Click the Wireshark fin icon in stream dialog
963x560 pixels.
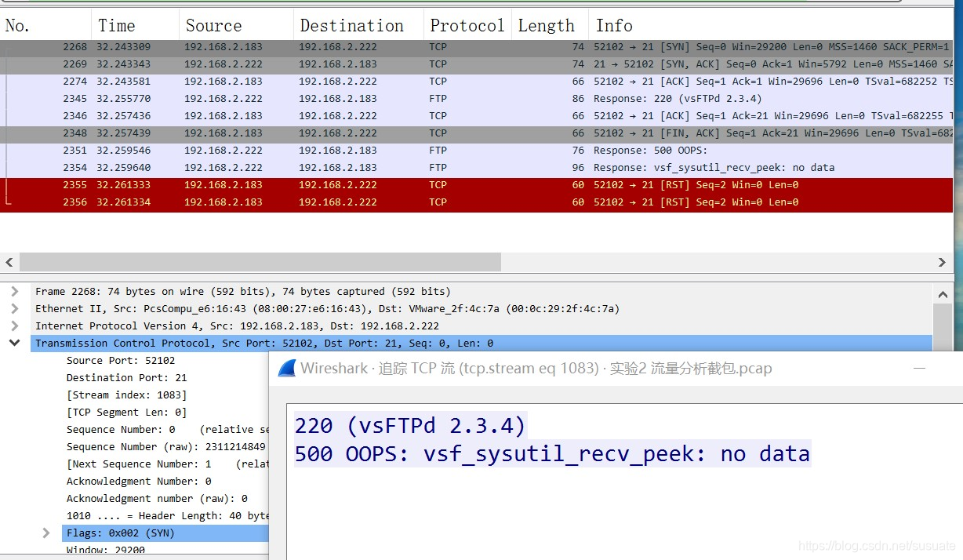point(287,368)
